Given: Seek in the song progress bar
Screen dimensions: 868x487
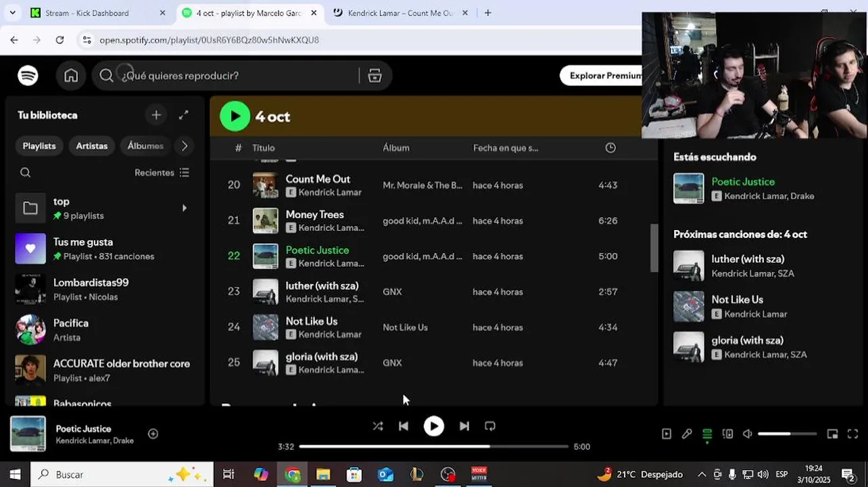Looking at the screenshot, I should point(434,446).
